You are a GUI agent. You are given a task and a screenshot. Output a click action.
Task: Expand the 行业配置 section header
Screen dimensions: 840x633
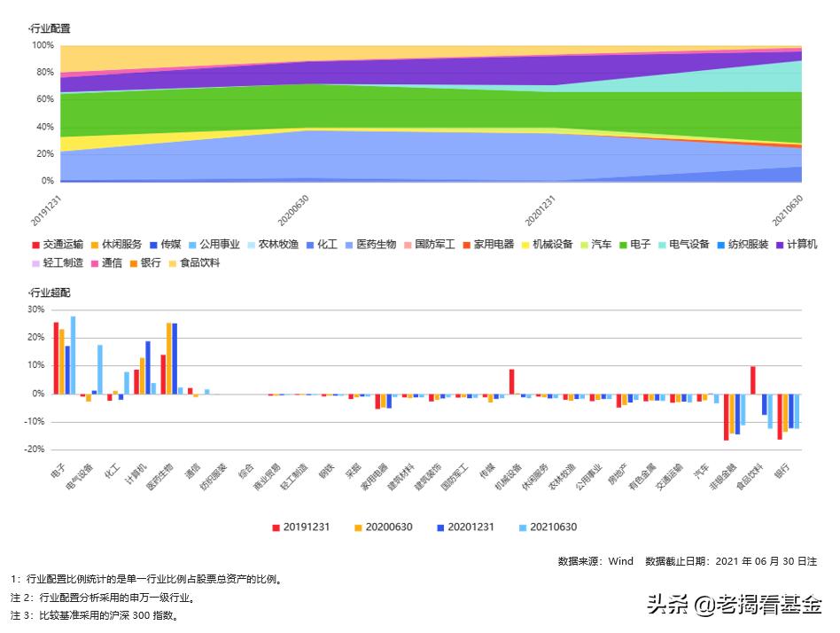coord(49,27)
